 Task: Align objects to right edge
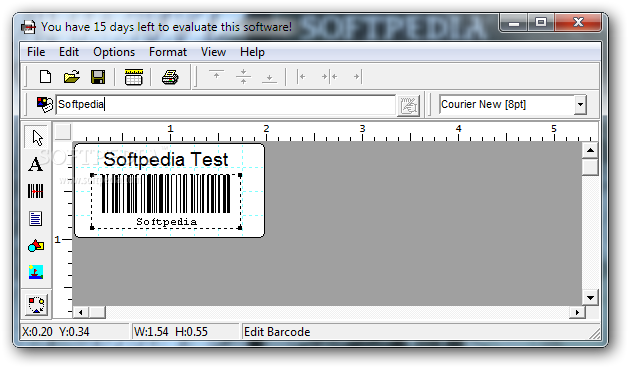tap(357, 76)
